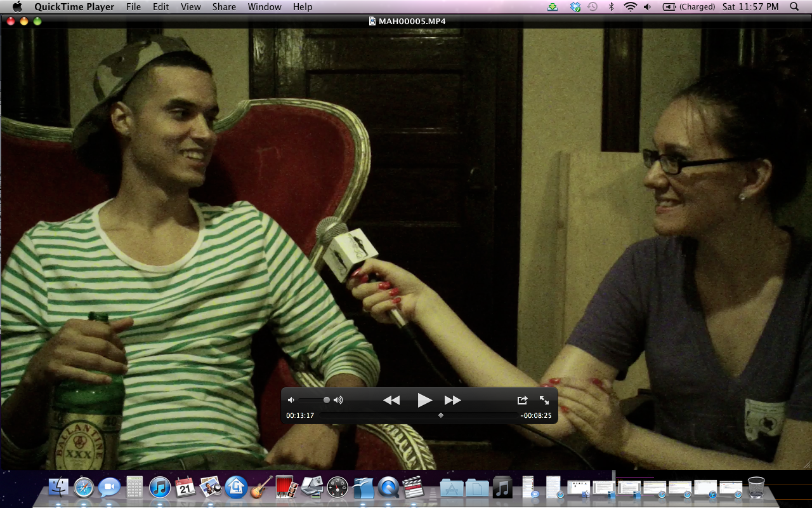This screenshot has width=812, height=508.
Task: Mute audio with the low-volume speaker icon
Action: [291, 400]
